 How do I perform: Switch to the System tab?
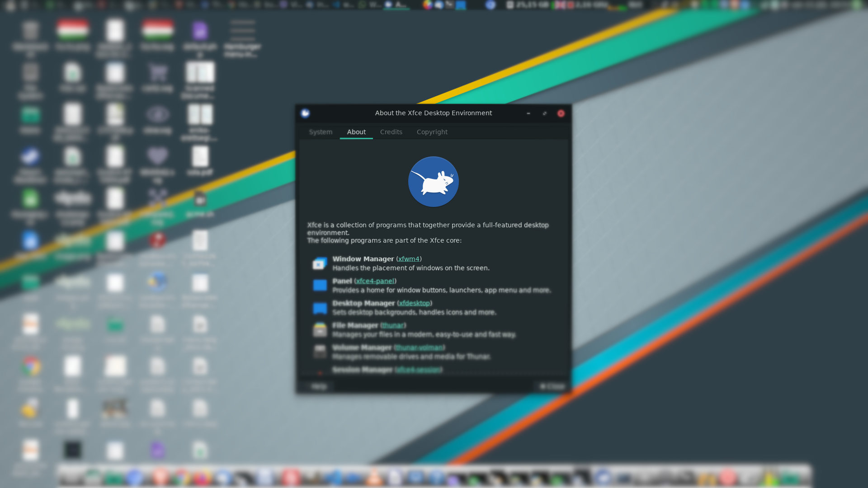pyautogui.click(x=321, y=132)
